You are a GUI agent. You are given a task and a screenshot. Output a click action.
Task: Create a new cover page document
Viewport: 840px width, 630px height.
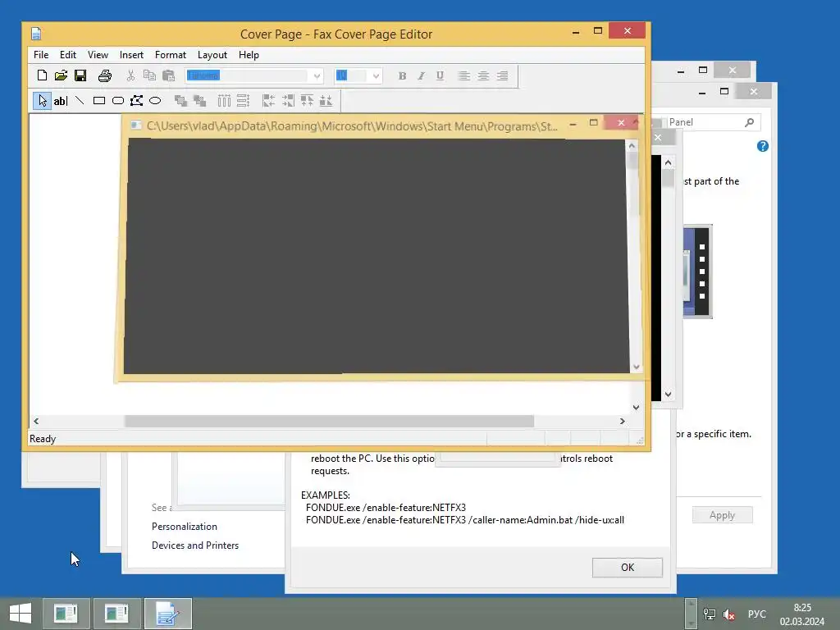[42, 75]
